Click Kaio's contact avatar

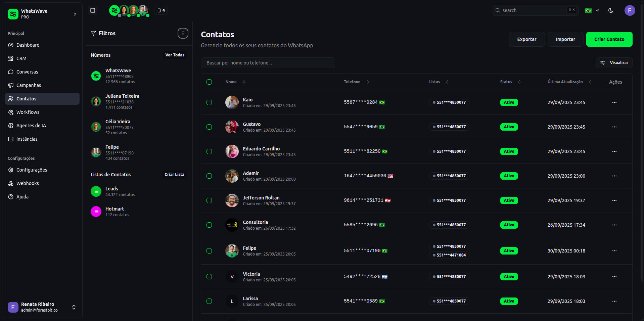(x=232, y=102)
